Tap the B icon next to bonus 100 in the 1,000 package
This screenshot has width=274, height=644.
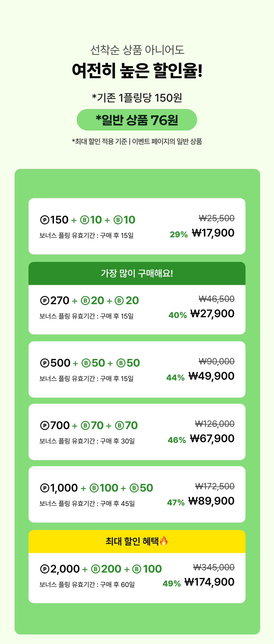tap(94, 488)
